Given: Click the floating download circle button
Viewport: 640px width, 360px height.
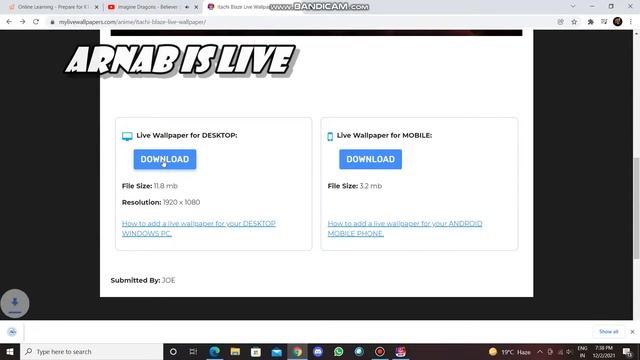Looking at the screenshot, I should click(15, 303).
